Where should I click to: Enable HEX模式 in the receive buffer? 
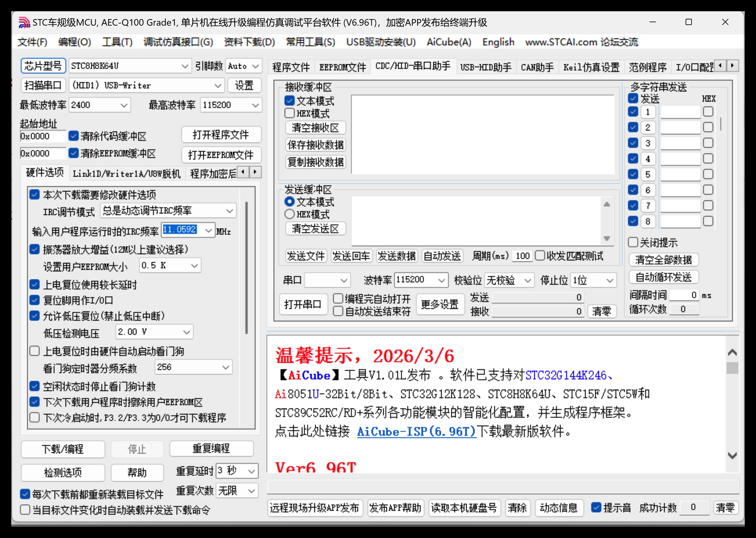(289, 113)
